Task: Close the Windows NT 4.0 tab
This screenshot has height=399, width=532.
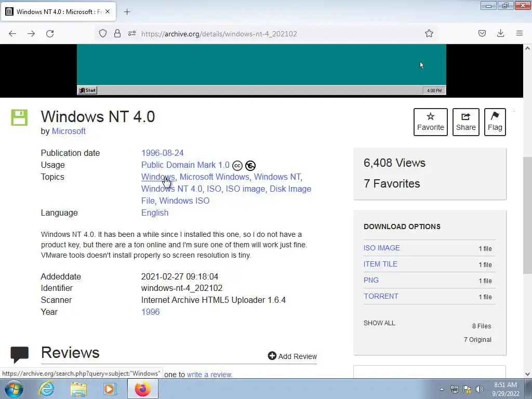Action: pyautogui.click(x=108, y=11)
